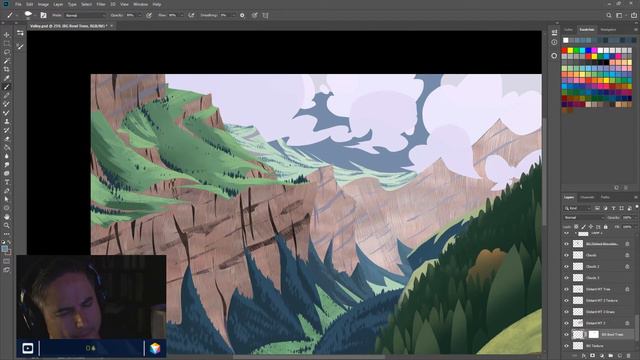Hide the Clouds 2 layer
Image resolution: width=640 pixels, height=360 pixels.
566,267
